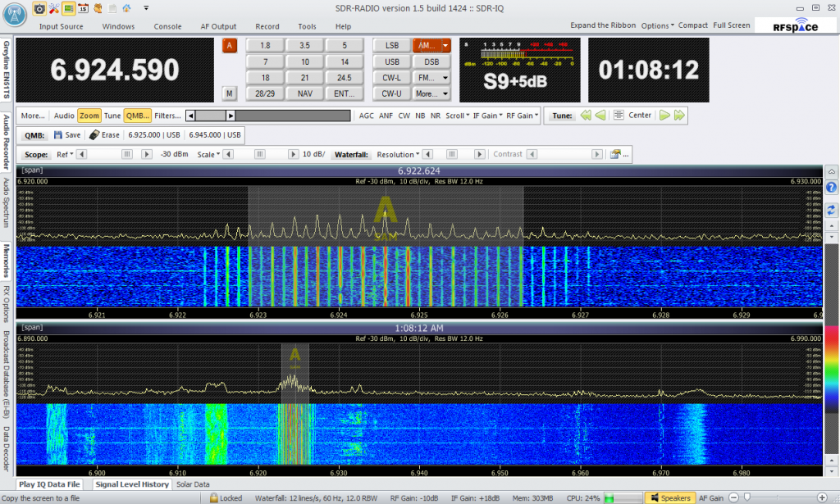Click the AF Gain minus icon

pos(734,497)
